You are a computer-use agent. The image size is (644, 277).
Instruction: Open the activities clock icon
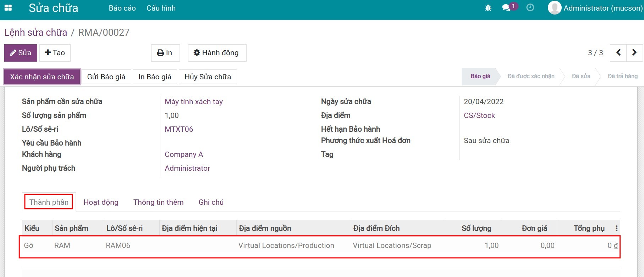pyautogui.click(x=530, y=8)
